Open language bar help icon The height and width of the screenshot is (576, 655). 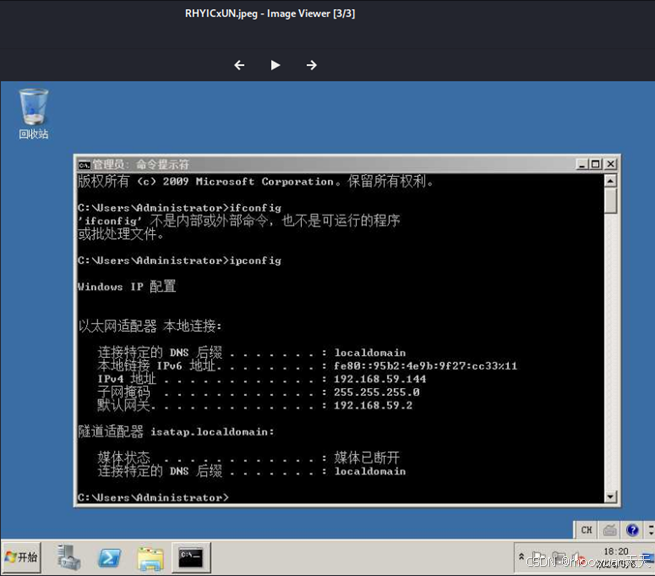click(x=632, y=530)
